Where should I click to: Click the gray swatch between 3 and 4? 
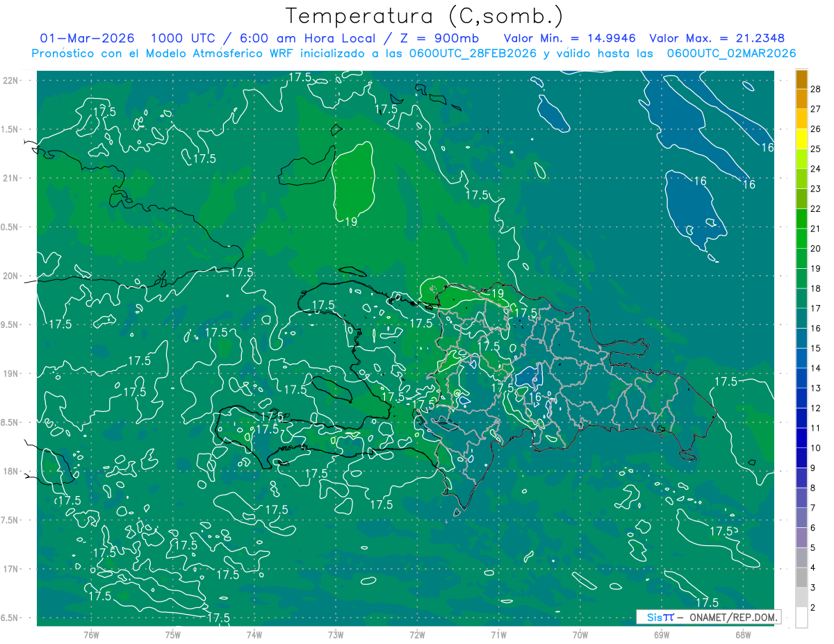click(x=801, y=577)
